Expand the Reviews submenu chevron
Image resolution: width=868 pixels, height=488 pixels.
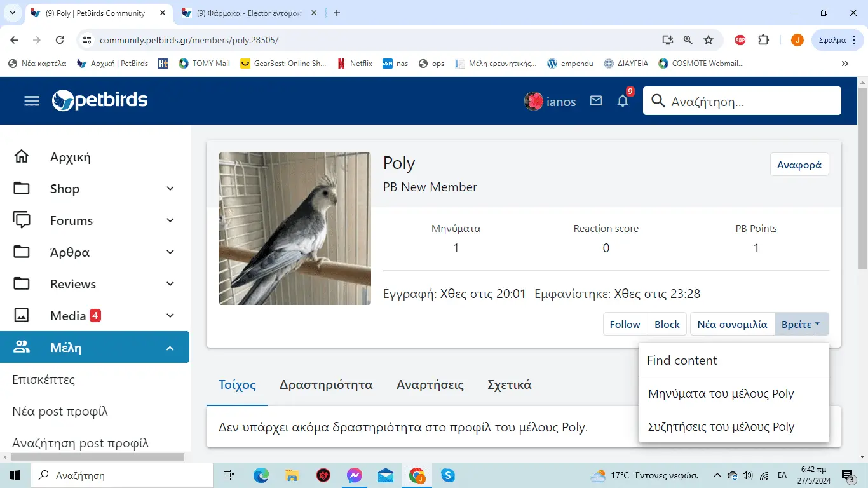pos(170,284)
